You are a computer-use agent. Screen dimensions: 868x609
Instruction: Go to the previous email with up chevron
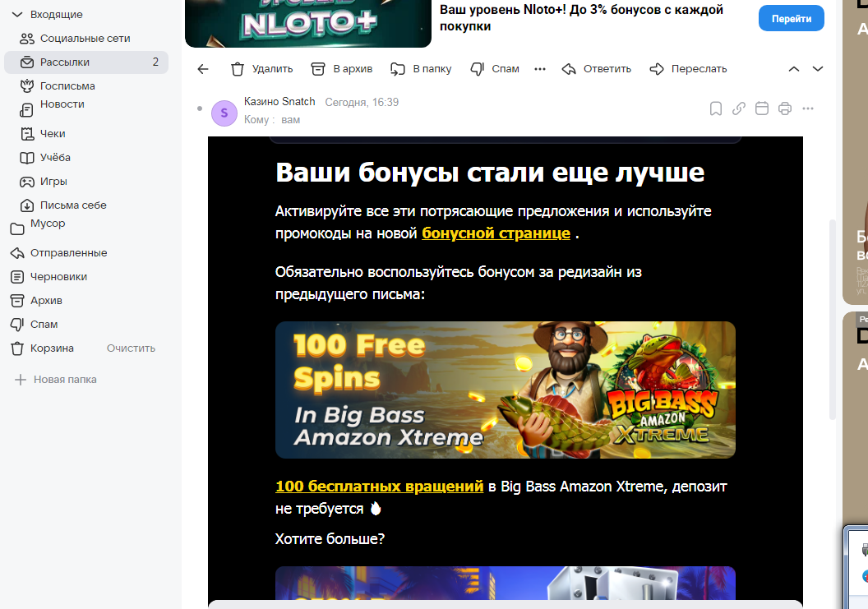pyautogui.click(x=793, y=69)
